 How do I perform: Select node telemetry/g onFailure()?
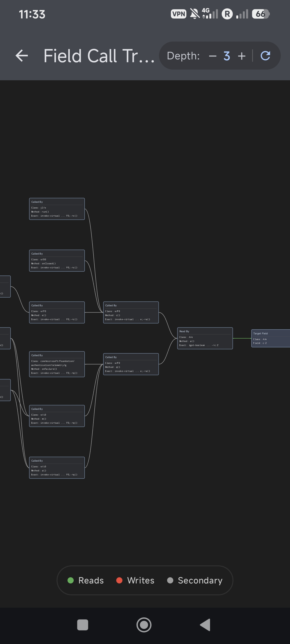point(57,364)
